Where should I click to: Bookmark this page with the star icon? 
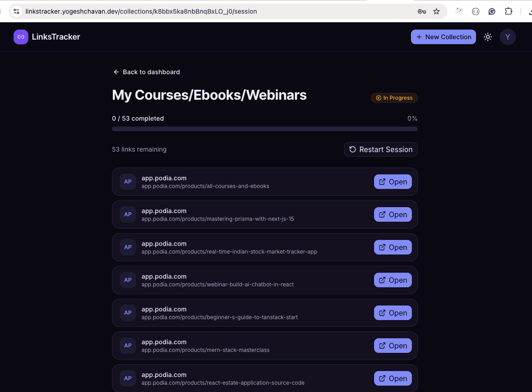tap(436, 11)
